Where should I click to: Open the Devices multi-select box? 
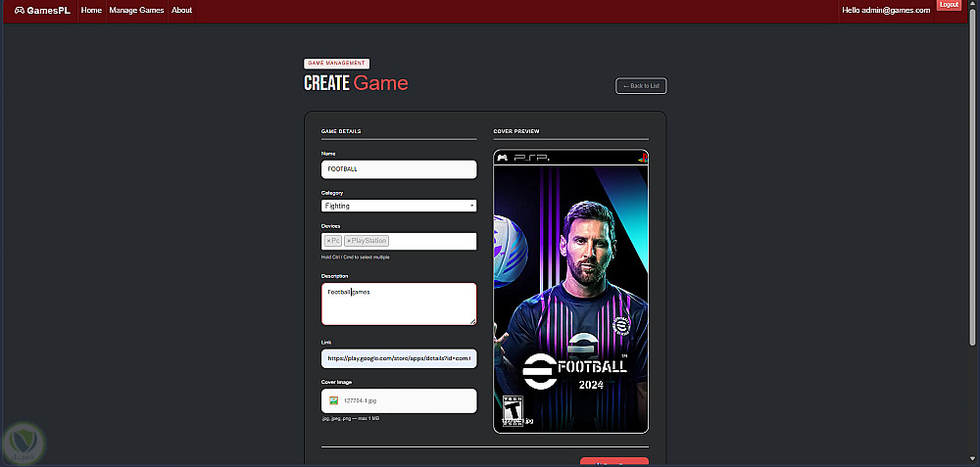[399, 241]
